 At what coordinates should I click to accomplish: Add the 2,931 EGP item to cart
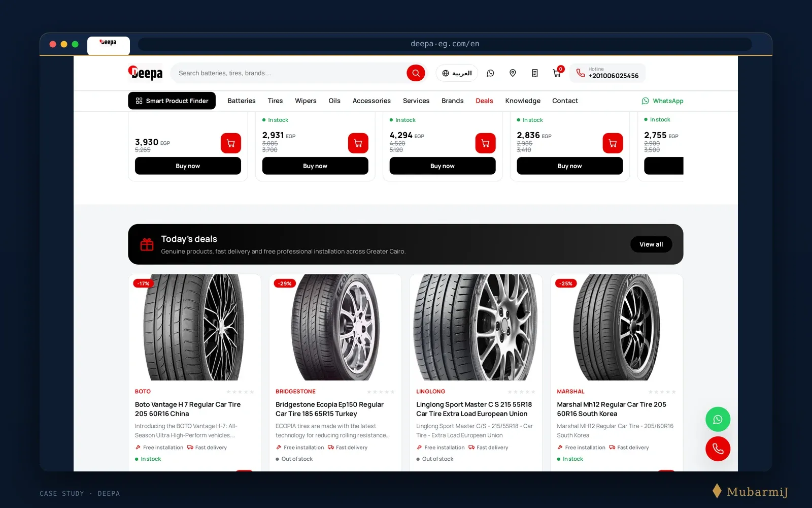click(358, 143)
